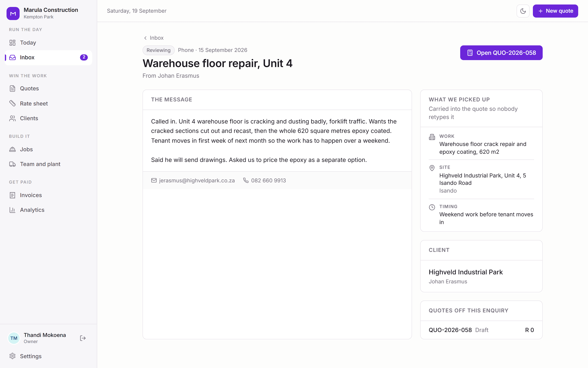Click the Invoices receipt icon

tap(12, 195)
